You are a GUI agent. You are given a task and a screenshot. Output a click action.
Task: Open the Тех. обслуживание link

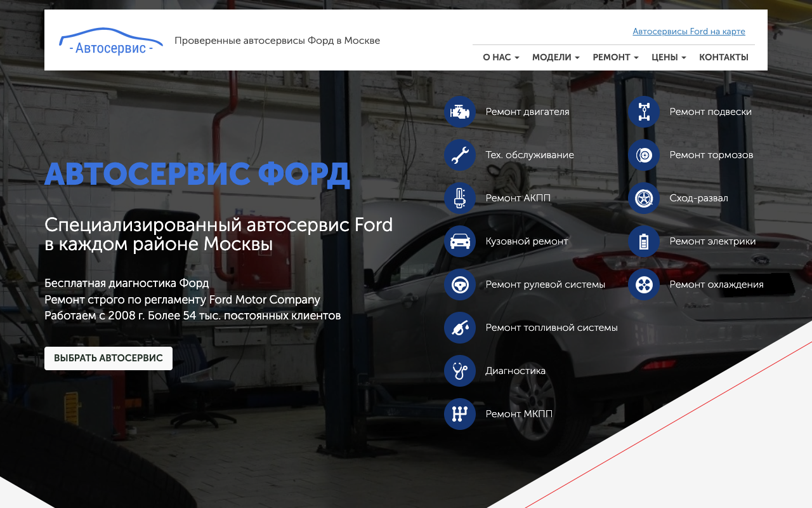point(530,155)
